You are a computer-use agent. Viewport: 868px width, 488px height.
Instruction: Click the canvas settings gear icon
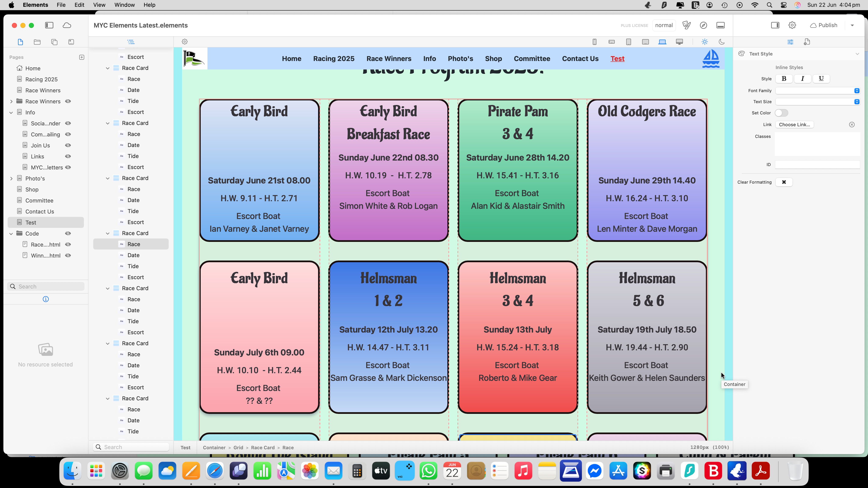[185, 42]
